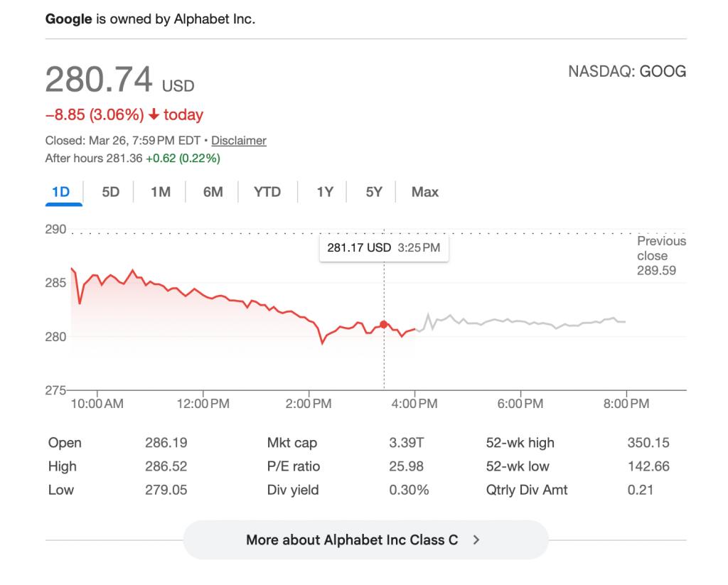The image size is (728, 585).
Task: Show the 5Y price history
Action: click(x=374, y=192)
